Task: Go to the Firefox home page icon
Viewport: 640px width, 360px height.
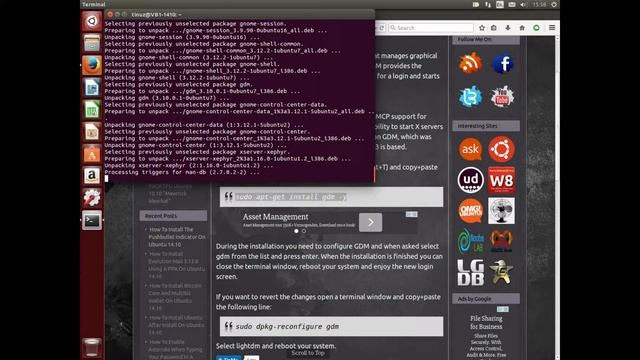Action: tap(522, 28)
